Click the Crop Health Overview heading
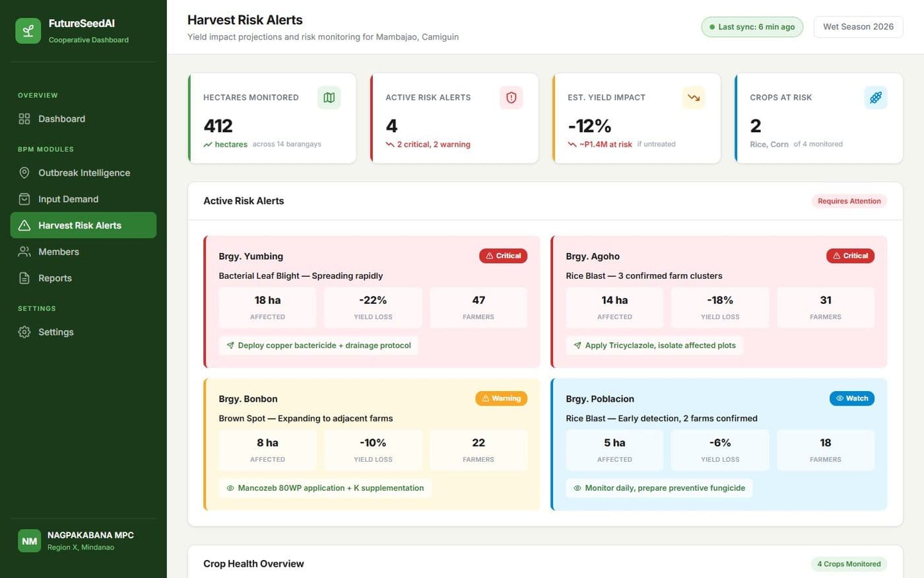 pos(253,563)
